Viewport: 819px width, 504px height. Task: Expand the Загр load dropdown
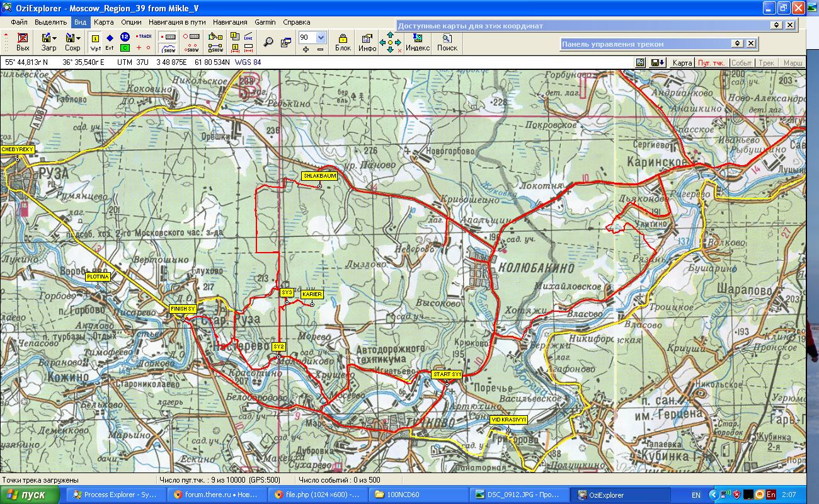pos(55,38)
